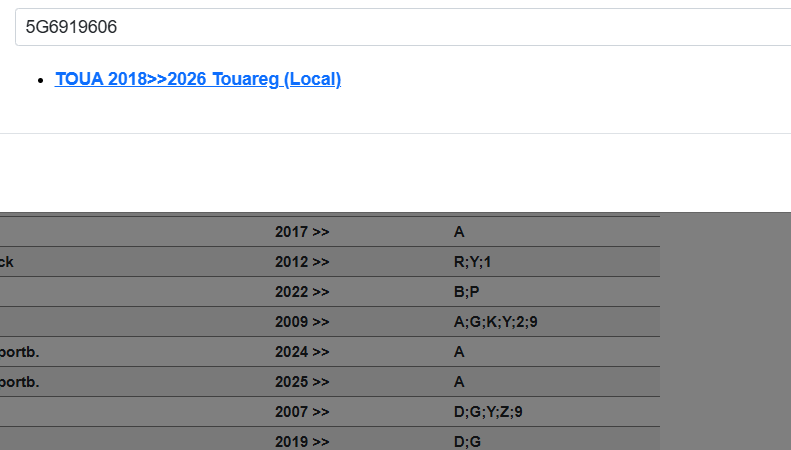Screen dimensions: 791x450
Task: Select the 2017 >> year cell
Action: pos(302,232)
